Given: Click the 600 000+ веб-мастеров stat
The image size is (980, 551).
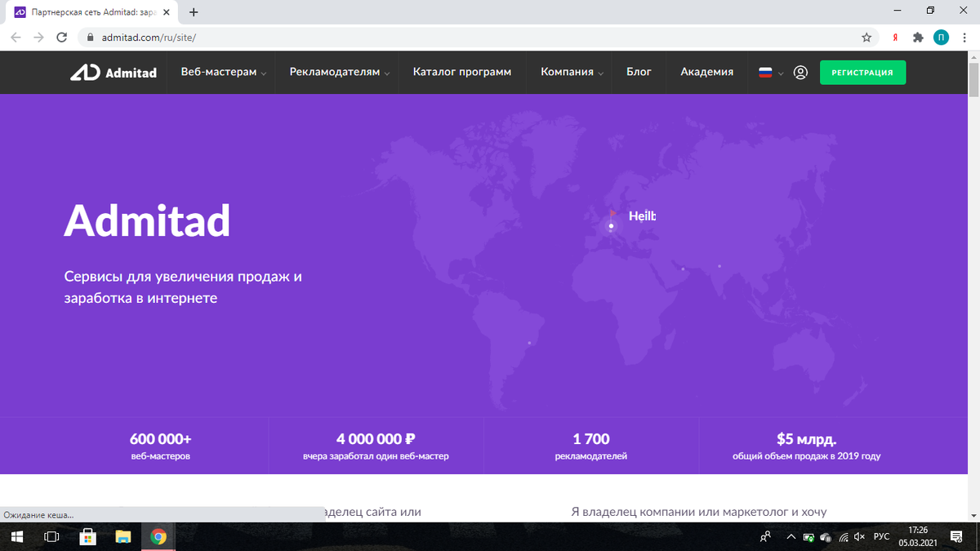Looking at the screenshot, I should coord(160,447).
